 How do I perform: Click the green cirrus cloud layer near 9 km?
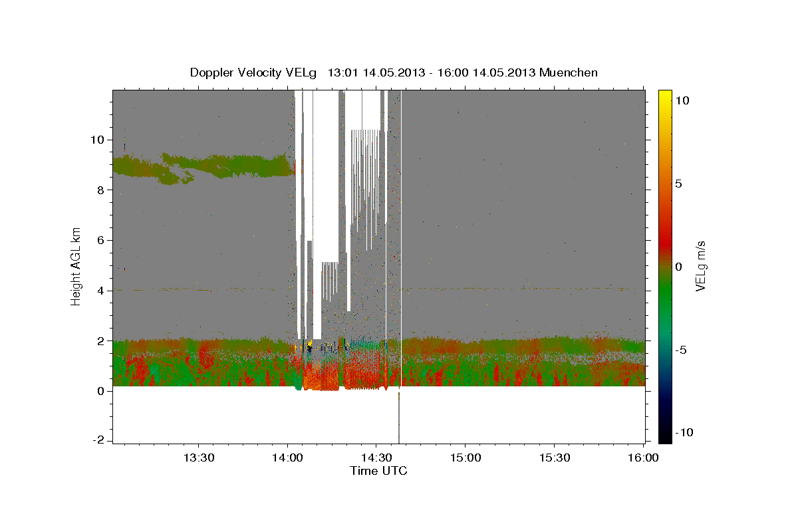tap(203, 166)
